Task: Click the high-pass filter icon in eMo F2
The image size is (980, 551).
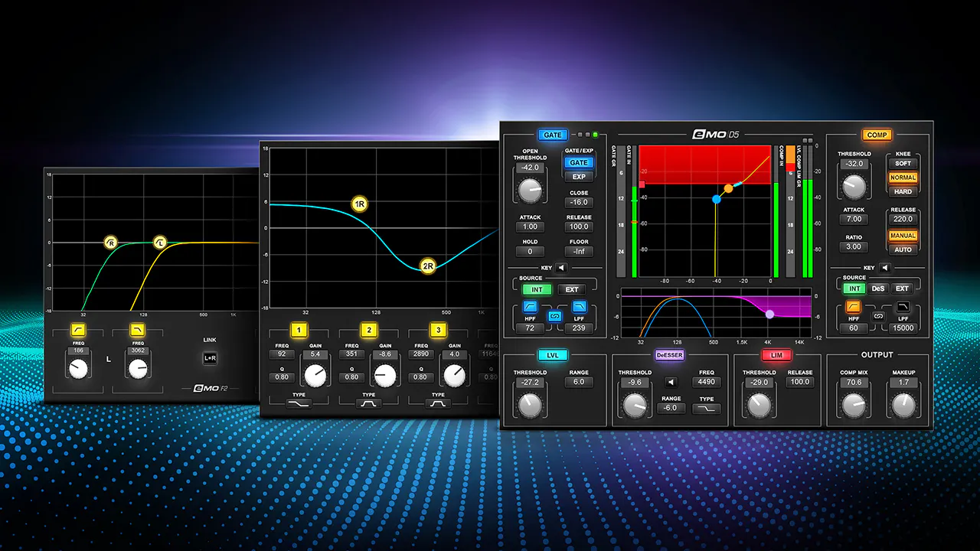Action: (78, 330)
